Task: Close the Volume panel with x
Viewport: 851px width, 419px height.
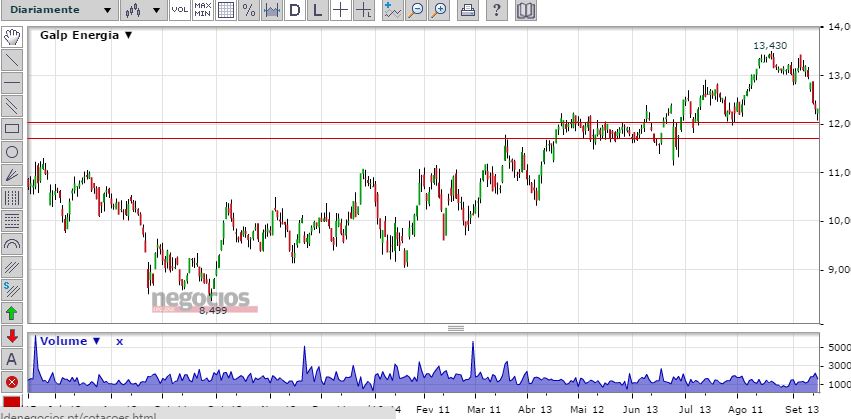Action: [119, 341]
